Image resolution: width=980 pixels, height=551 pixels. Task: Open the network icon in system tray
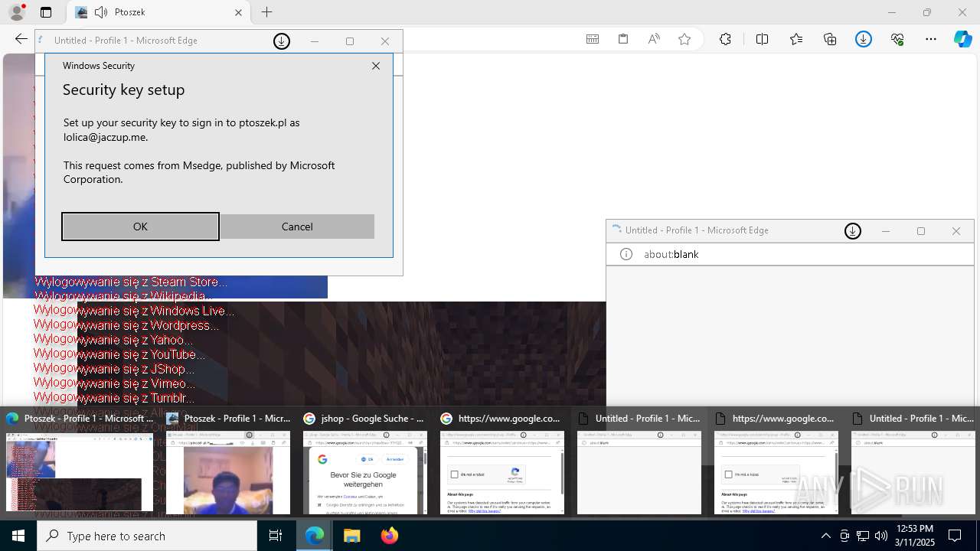pos(863,536)
